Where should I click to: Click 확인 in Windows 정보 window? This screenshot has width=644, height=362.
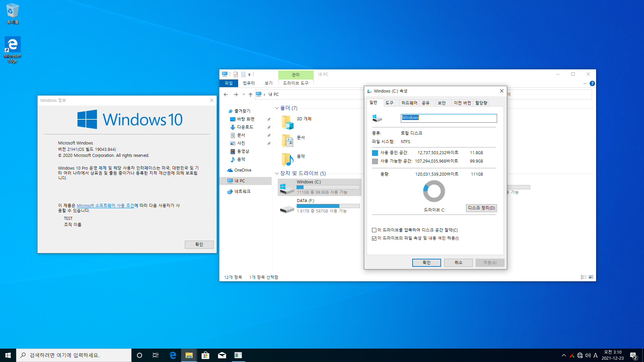coord(199,244)
